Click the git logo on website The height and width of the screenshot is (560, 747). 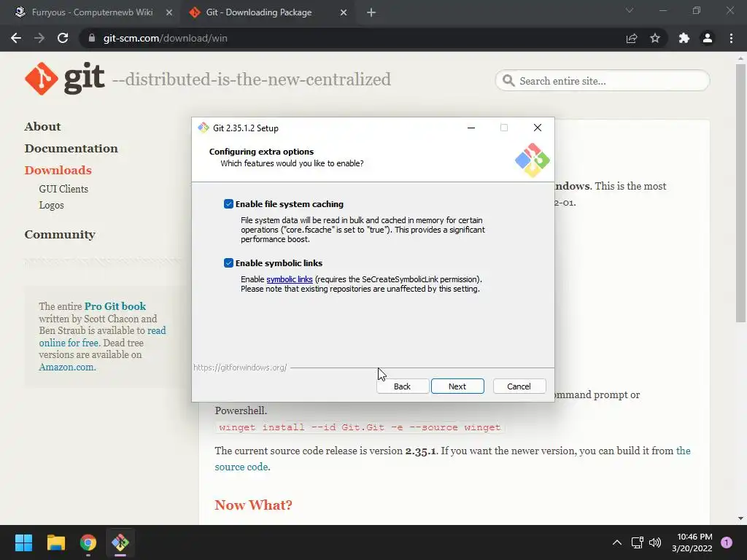coord(64,79)
